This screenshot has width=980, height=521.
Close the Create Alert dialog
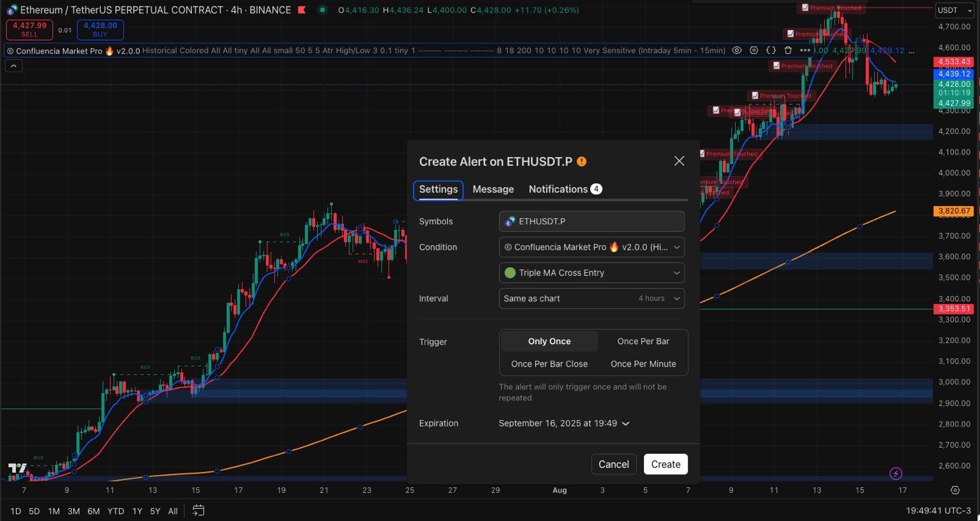pyautogui.click(x=679, y=161)
